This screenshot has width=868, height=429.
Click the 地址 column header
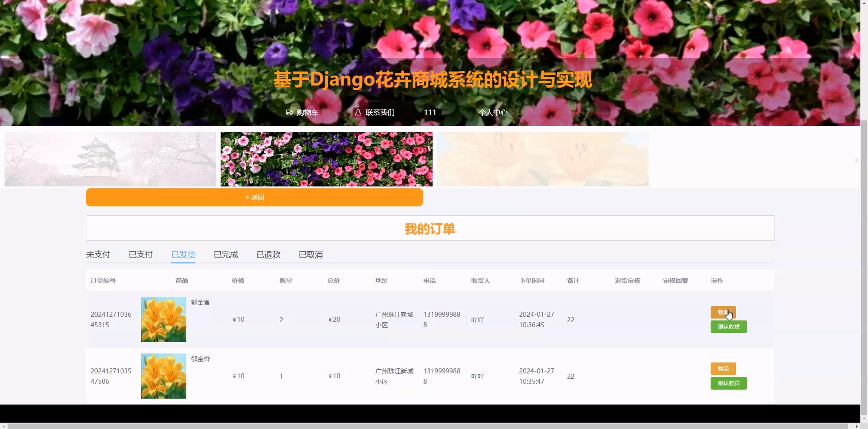click(382, 281)
